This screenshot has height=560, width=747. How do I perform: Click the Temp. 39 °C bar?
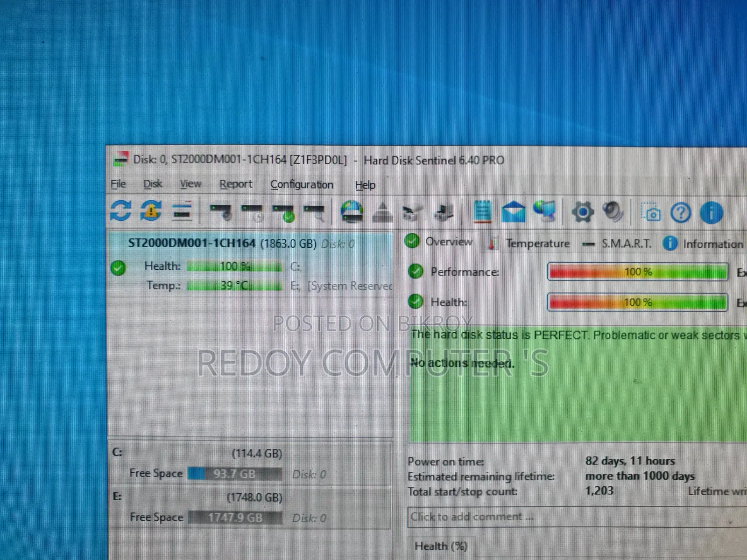point(235,285)
